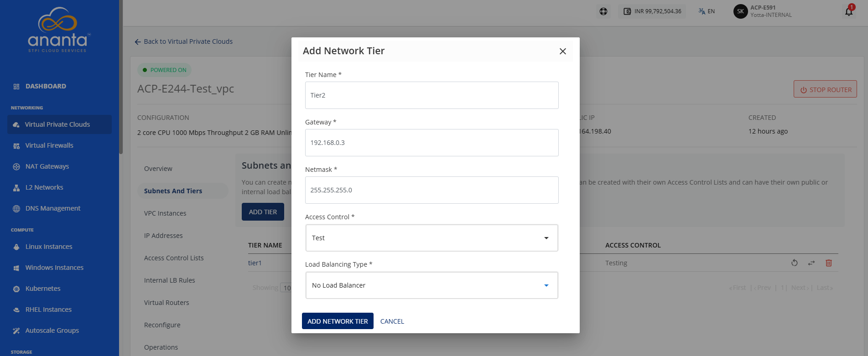868x356 pixels.
Task: Click the Tier Name input field
Action: (x=432, y=95)
